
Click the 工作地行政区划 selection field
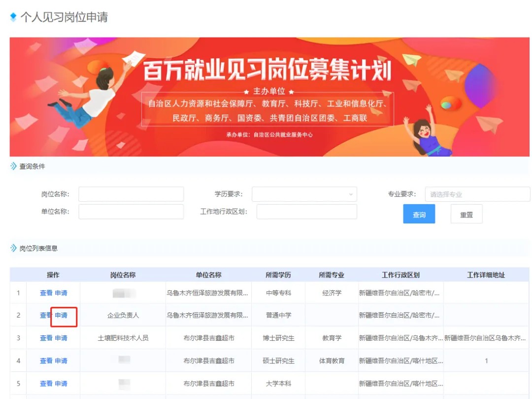(306, 212)
